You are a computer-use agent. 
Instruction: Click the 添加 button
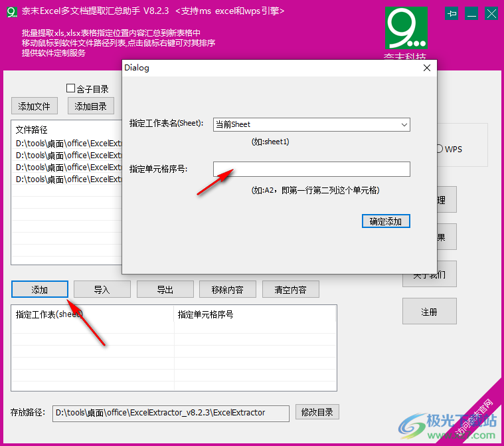click(x=40, y=289)
